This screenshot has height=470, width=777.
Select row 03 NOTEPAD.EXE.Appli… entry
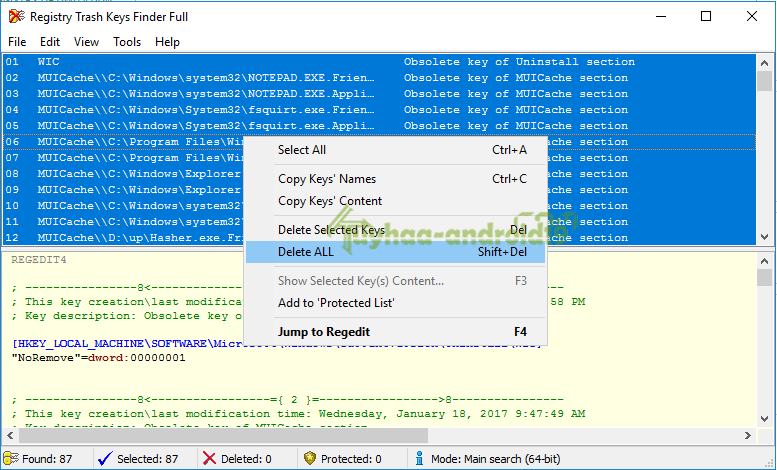tap(380, 94)
